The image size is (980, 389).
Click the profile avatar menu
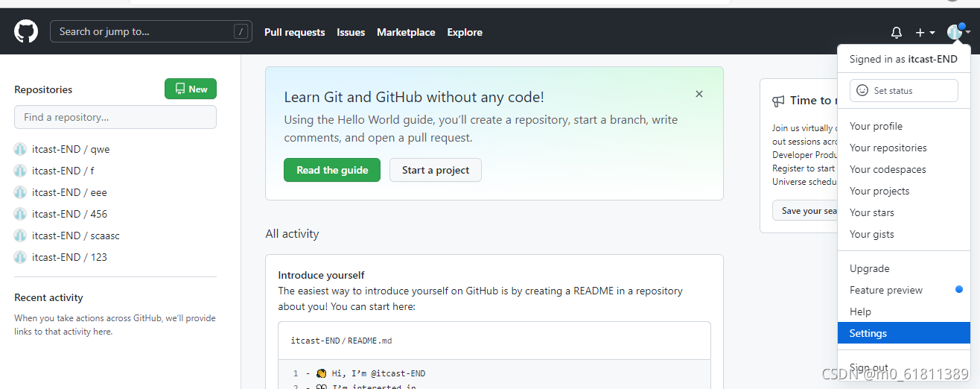958,32
